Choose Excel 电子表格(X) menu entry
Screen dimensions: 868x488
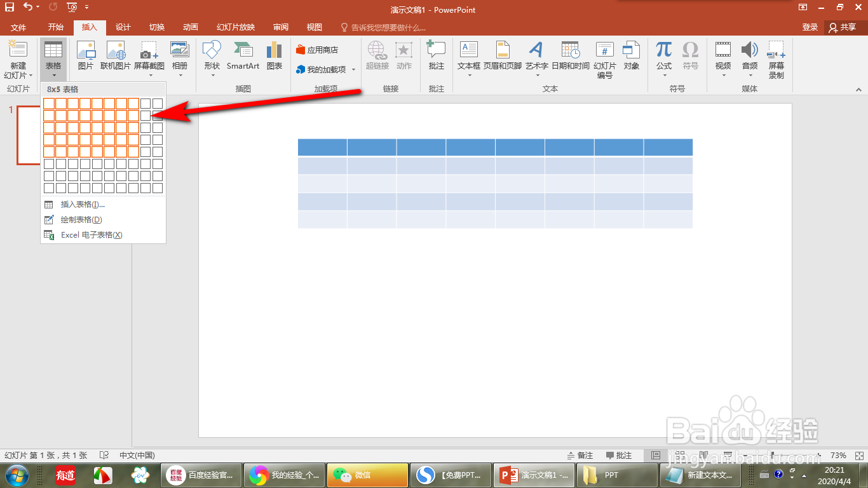(x=103, y=235)
